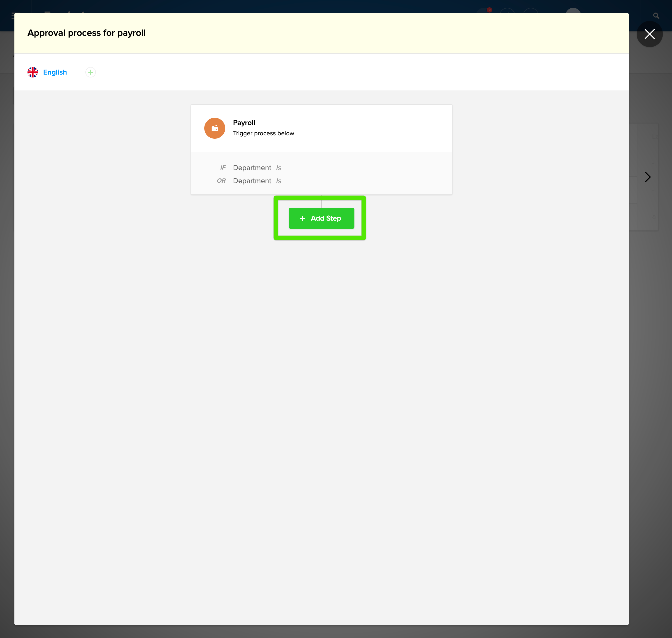Close the approval process dialog
The image size is (672, 638).
click(649, 34)
